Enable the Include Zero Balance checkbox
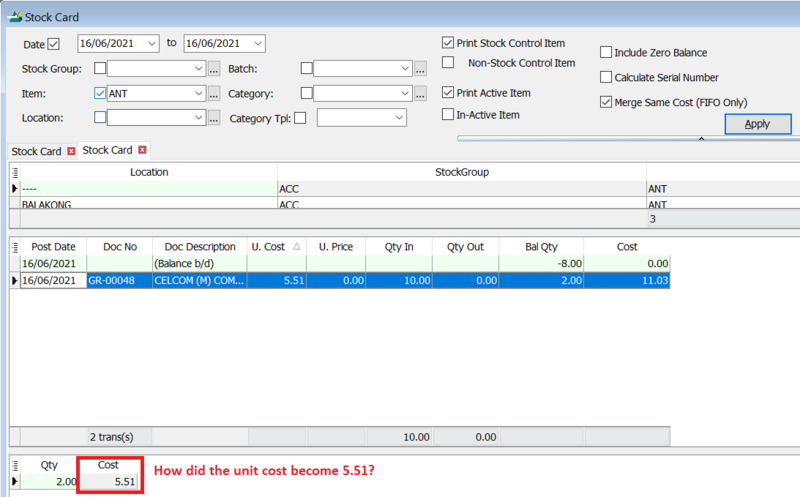 (606, 52)
